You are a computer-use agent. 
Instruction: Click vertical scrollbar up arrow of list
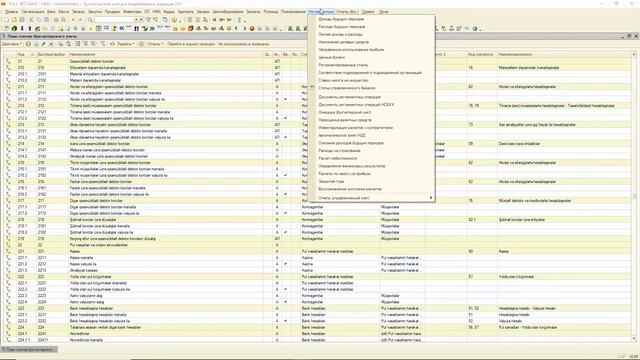coord(634,54)
